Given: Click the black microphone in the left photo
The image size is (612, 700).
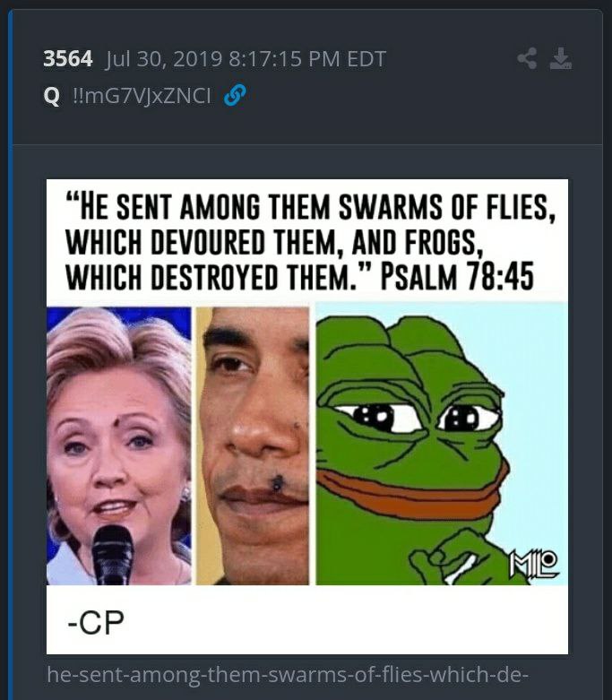Looking at the screenshot, I should click(x=113, y=555).
